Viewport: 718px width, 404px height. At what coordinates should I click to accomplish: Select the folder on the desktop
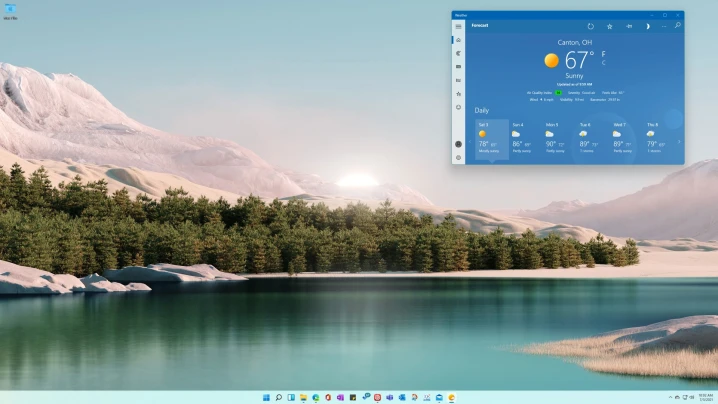11,10
